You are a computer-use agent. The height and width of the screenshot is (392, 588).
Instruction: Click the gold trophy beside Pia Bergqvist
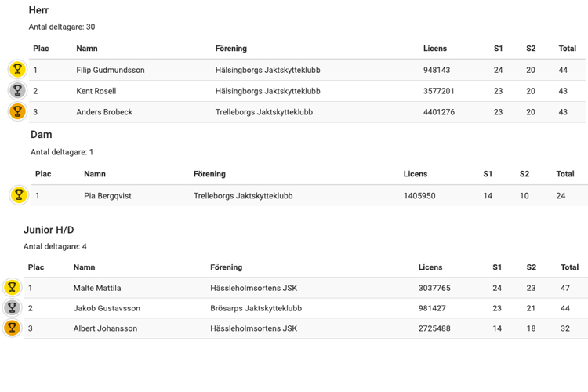pyautogui.click(x=19, y=195)
